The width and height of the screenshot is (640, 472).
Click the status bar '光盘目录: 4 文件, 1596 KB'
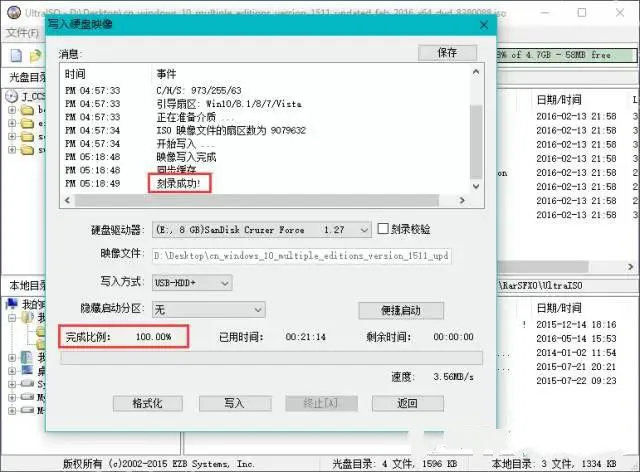(394, 464)
